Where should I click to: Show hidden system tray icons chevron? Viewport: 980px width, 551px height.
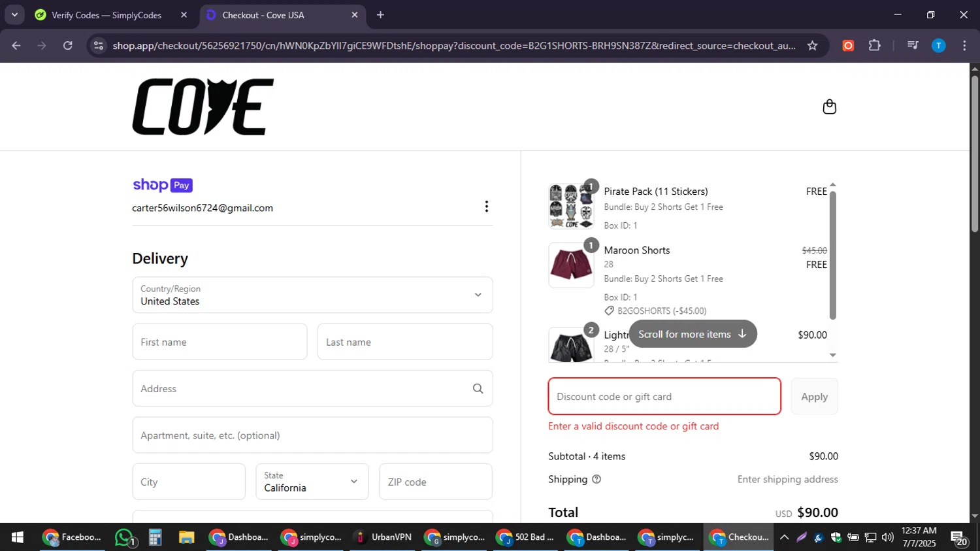coord(784,537)
